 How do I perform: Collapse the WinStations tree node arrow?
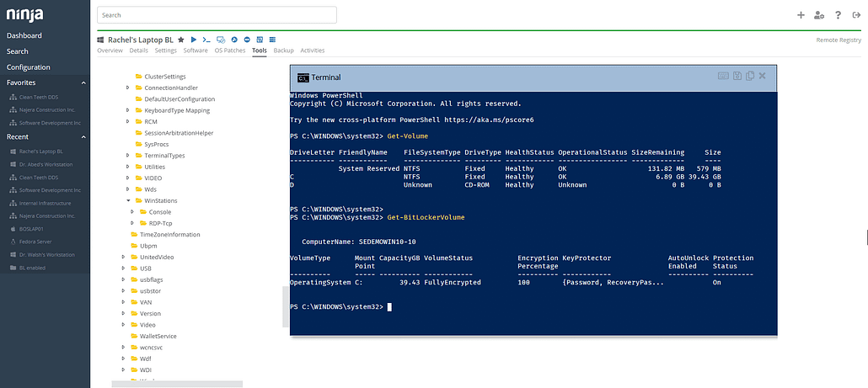(x=127, y=200)
